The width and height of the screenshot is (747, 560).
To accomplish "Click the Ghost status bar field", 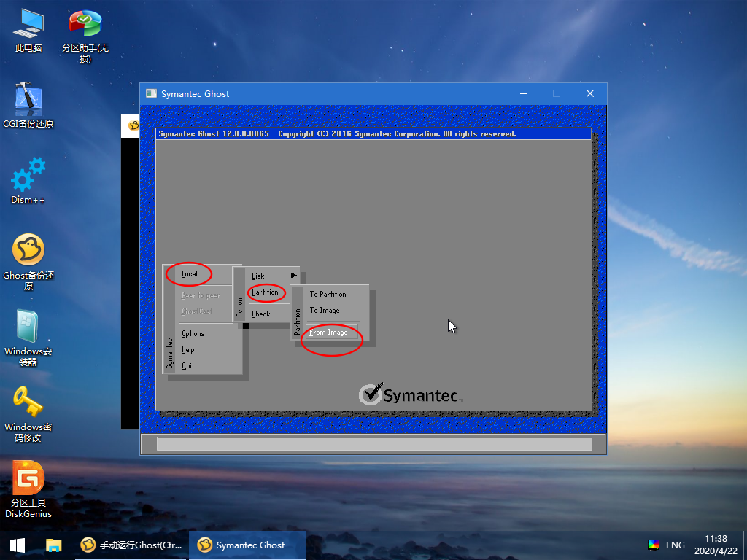I will pyautogui.click(x=374, y=444).
